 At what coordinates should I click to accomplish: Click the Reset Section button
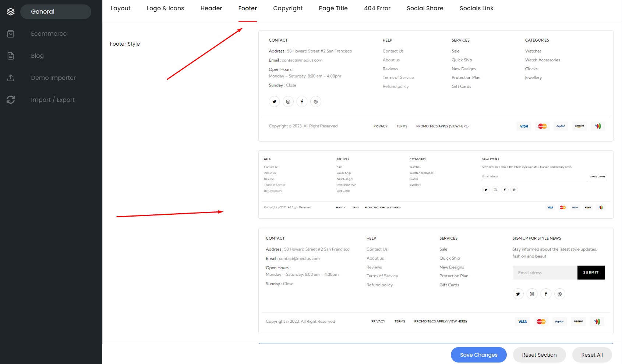tap(539, 355)
